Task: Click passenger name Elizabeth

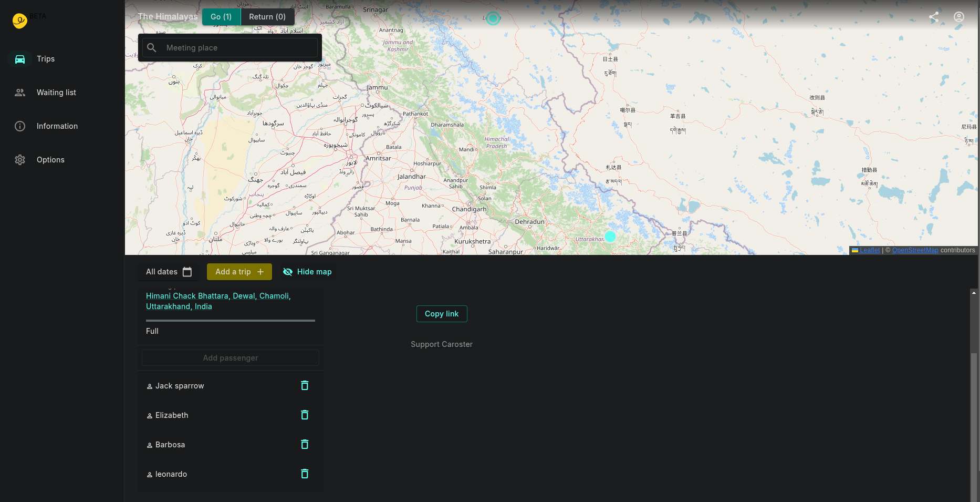Action: pos(172,415)
